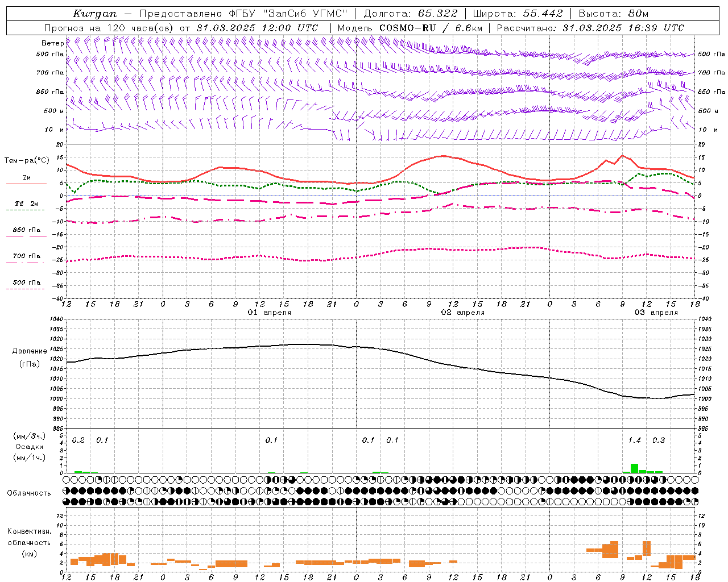This screenshot has height=582, width=728.
Task: Click the "850 гПа" temperature legend label
Action: coord(27,230)
